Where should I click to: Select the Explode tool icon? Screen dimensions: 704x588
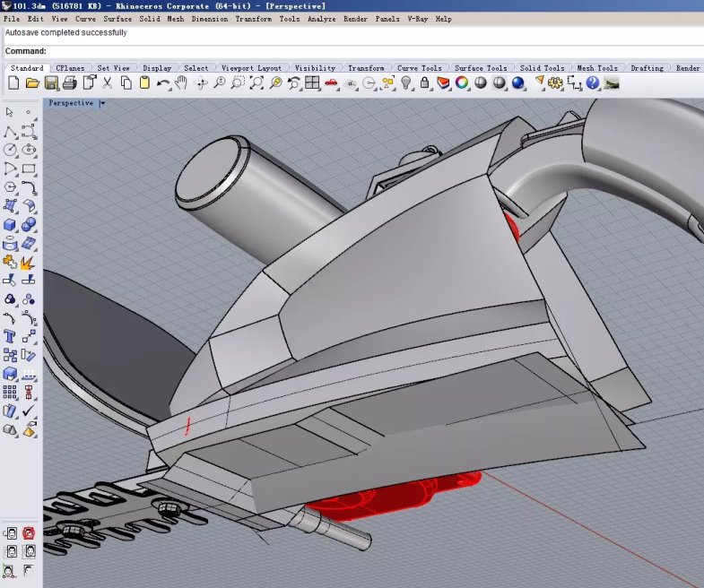(x=29, y=263)
